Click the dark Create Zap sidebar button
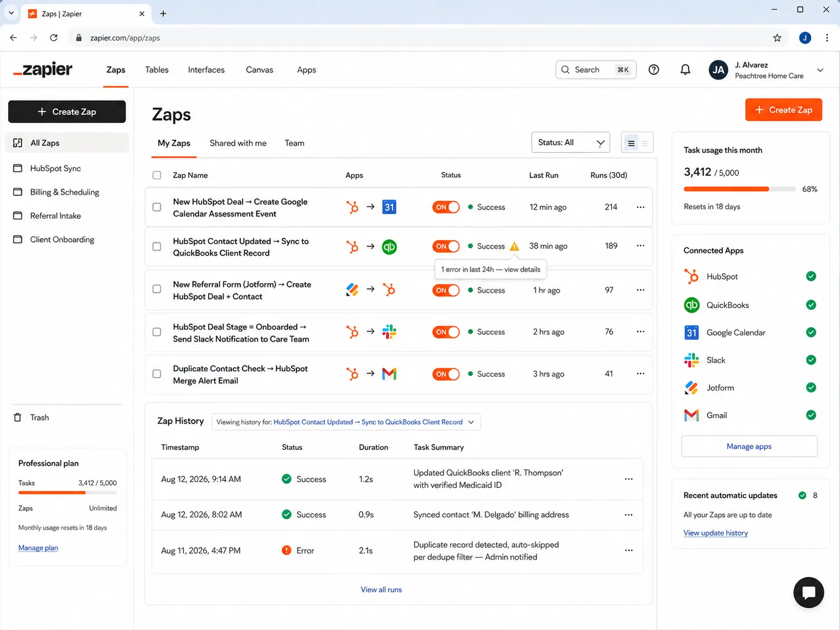840x630 pixels. click(67, 112)
